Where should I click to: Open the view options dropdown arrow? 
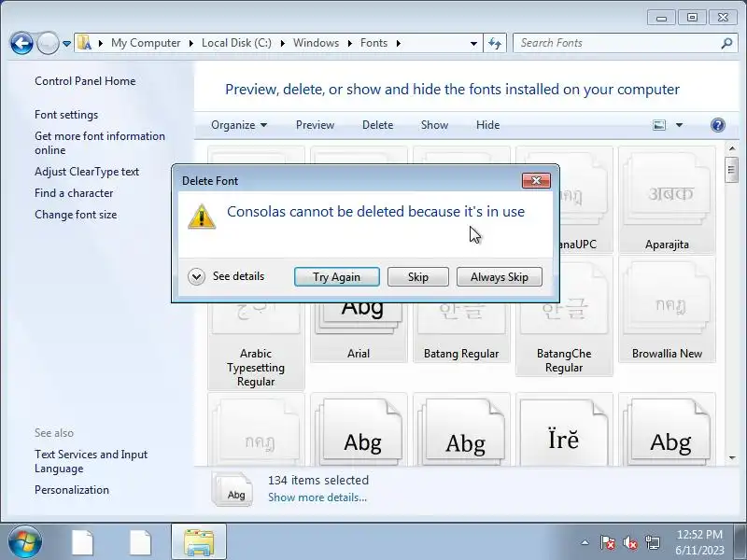click(x=680, y=125)
